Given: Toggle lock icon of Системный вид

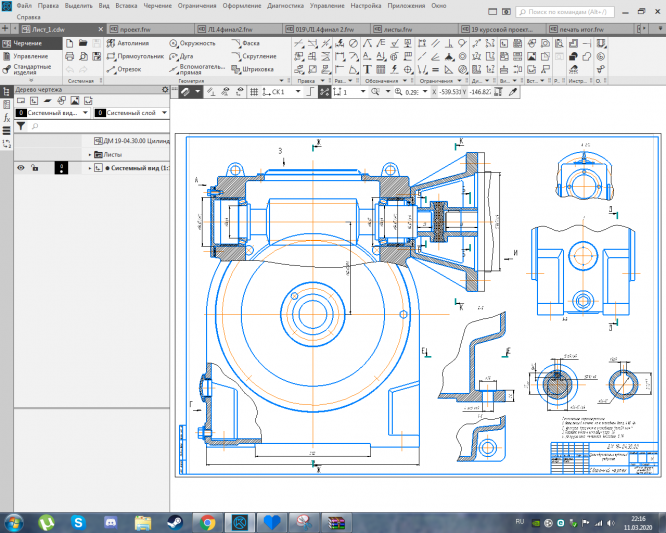Looking at the screenshot, I should (35, 168).
